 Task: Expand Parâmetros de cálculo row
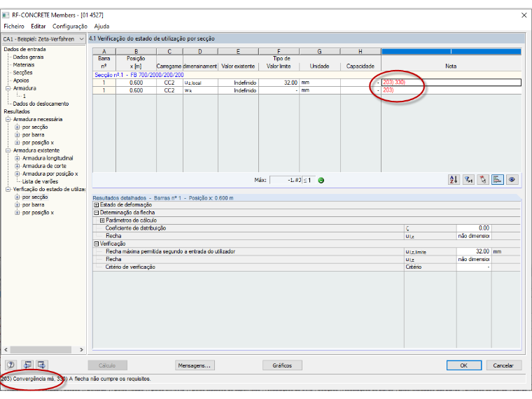click(x=102, y=220)
